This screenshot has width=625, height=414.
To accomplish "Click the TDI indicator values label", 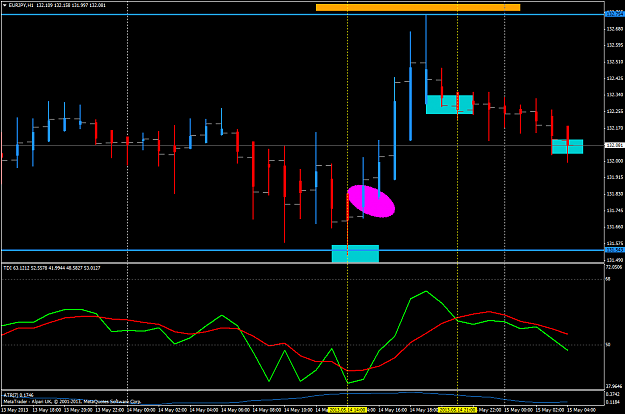I will [52, 268].
